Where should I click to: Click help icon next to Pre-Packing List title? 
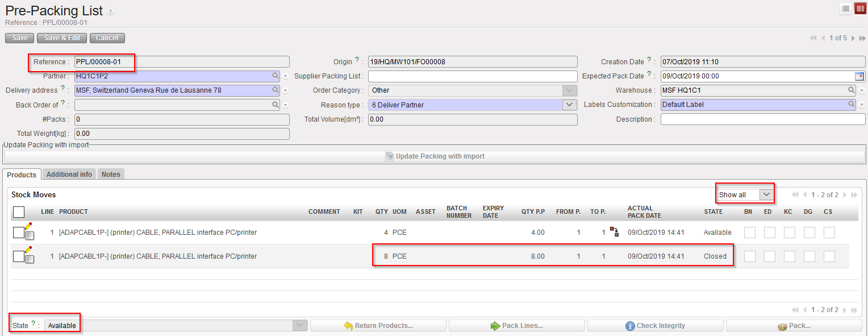[111, 11]
